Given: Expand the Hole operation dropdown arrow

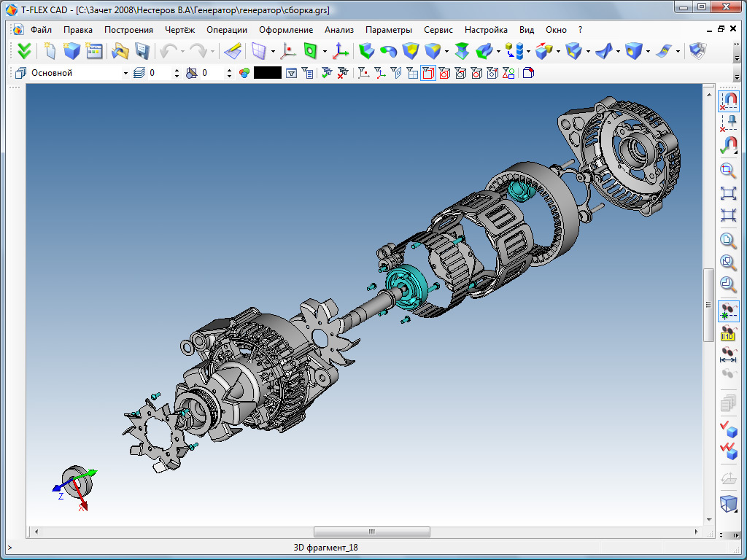Looking at the screenshot, I should 648,52.
